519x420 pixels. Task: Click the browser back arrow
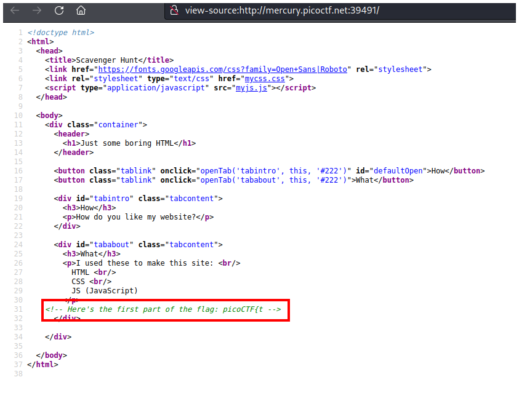click(x=15, y=10)
